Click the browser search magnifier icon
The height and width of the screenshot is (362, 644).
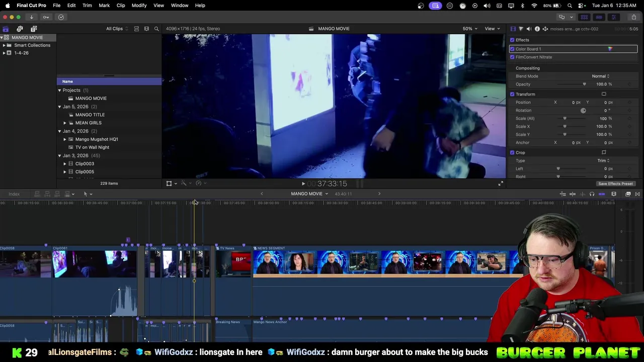point(156,29)
